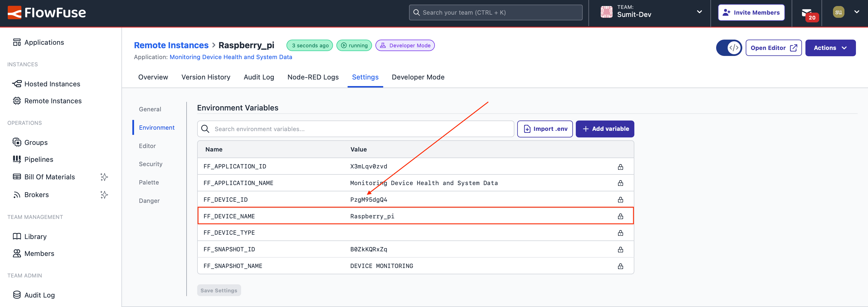Switch to the Node-RED Logs tab
Image resolution: width=868 pixels, height=307 pixels.
[313, 77]
